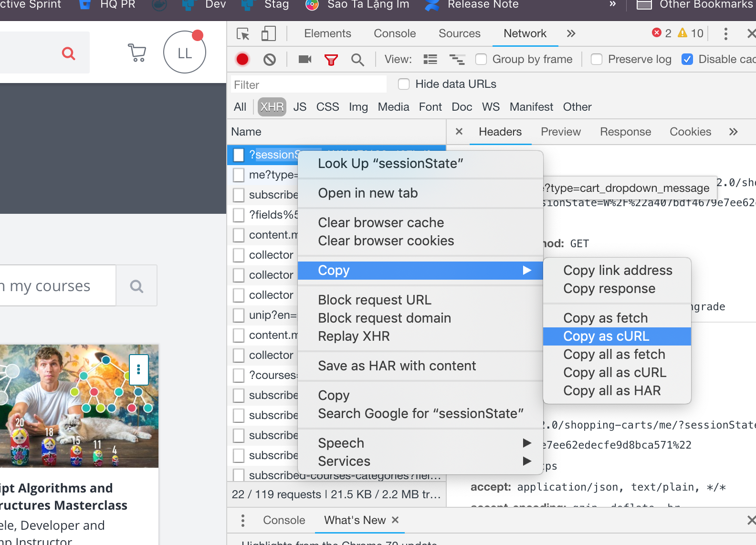Filter requests by JS type

pyautogui.click(x=300, y=107)
